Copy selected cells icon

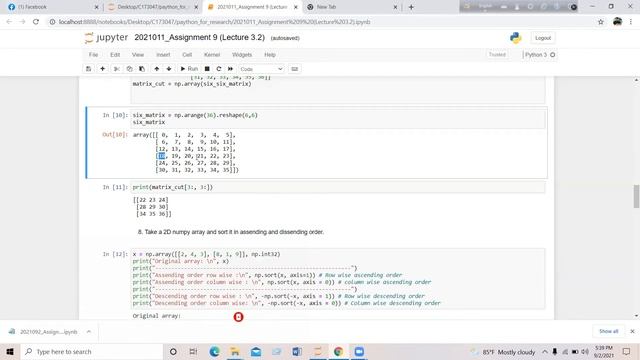(x=129, y=69)
